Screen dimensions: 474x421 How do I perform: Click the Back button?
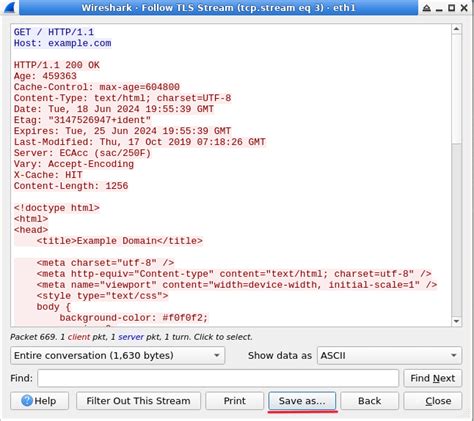[x=369, y=401]
